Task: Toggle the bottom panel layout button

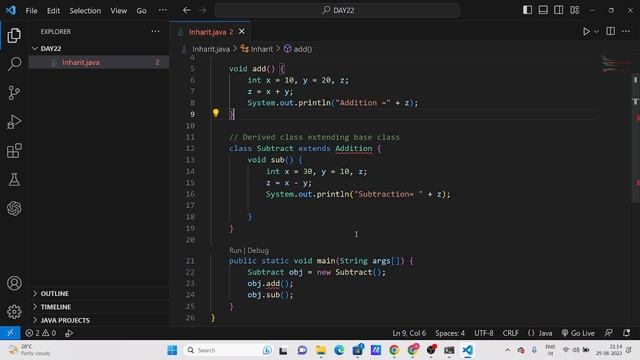Action: tap(543, 10)
